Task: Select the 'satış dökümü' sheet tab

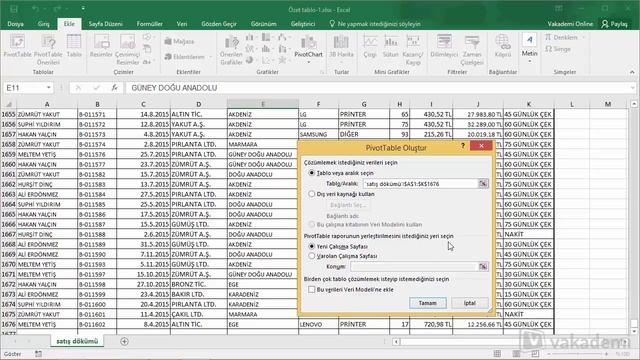Action: [77, 341]
